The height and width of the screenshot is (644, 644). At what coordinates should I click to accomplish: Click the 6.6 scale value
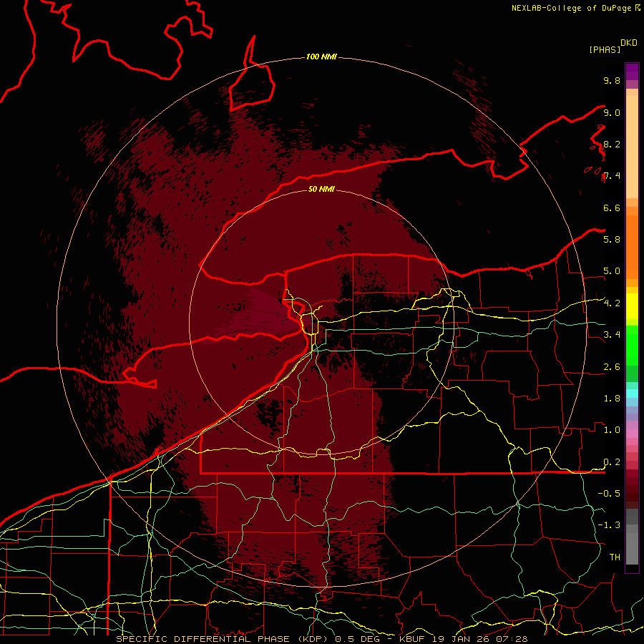click(612, 208)
